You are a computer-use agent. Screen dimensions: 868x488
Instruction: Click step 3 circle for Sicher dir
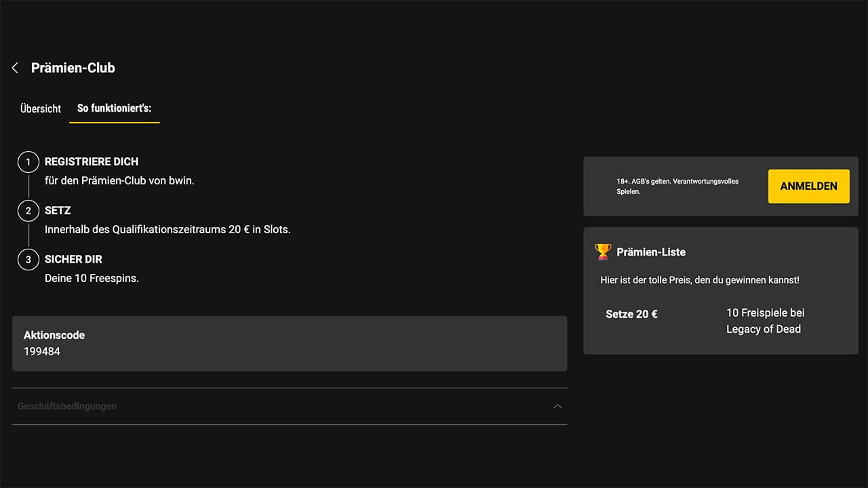(28, 260)
